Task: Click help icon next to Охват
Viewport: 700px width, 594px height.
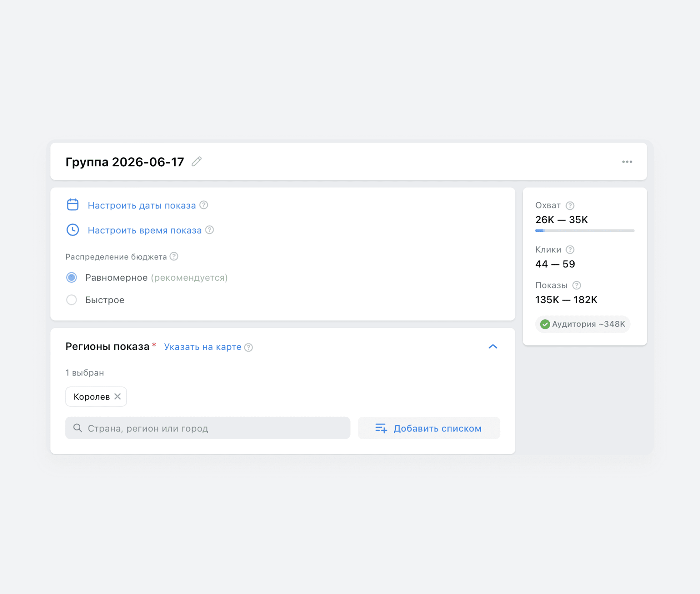Action: [x=570, y=205]
